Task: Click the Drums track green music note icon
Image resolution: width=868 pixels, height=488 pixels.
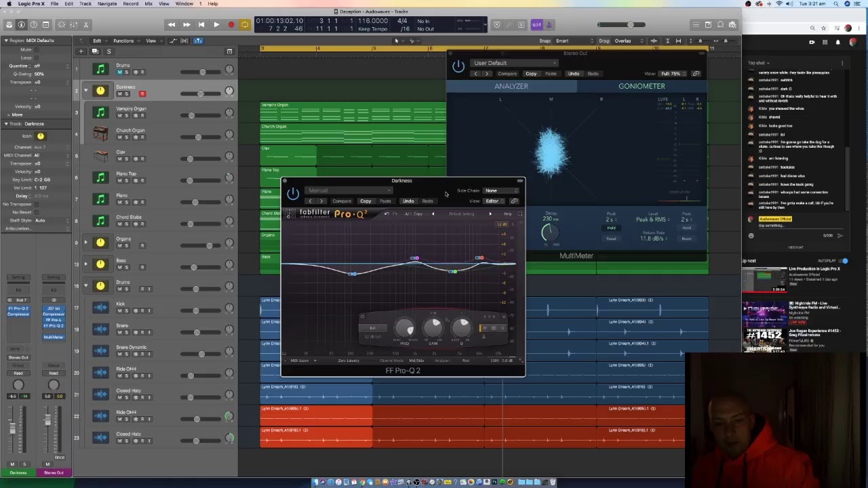Action: tap(100, 69)
